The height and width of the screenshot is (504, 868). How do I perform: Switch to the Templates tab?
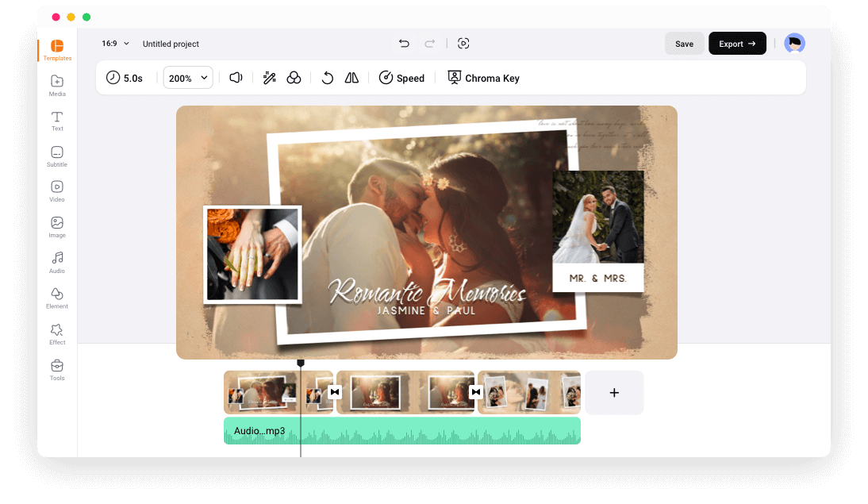56,50
